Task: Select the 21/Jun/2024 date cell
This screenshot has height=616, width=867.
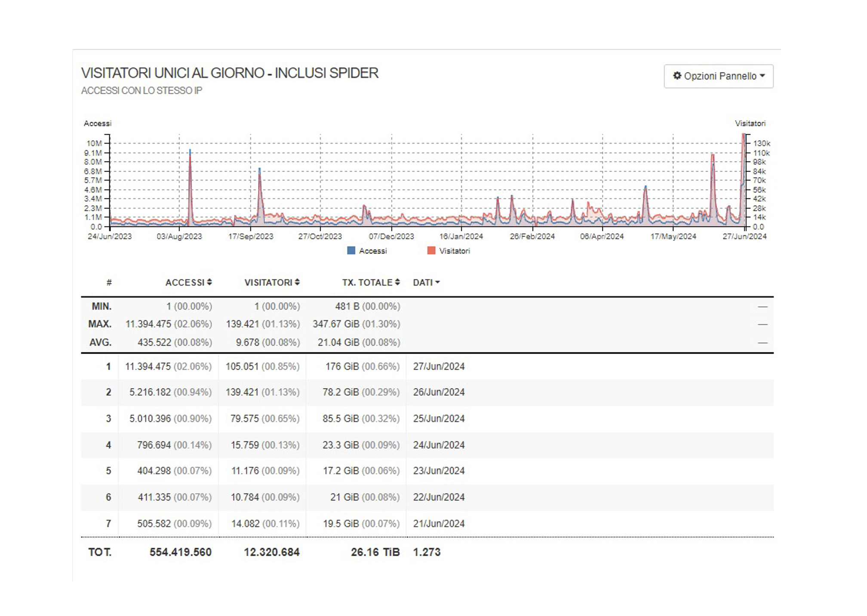Action: (x=439, y=524)
